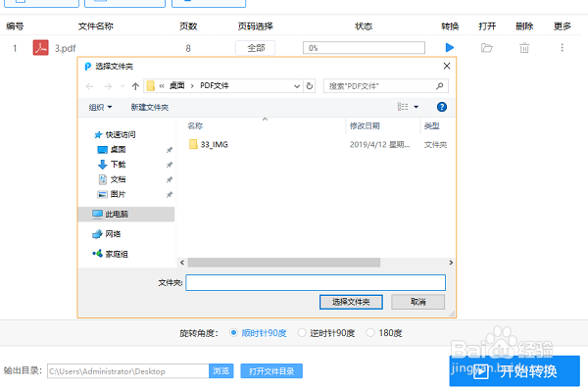
Task: Click 打开文件目录 button
Action: click(271, 371)
